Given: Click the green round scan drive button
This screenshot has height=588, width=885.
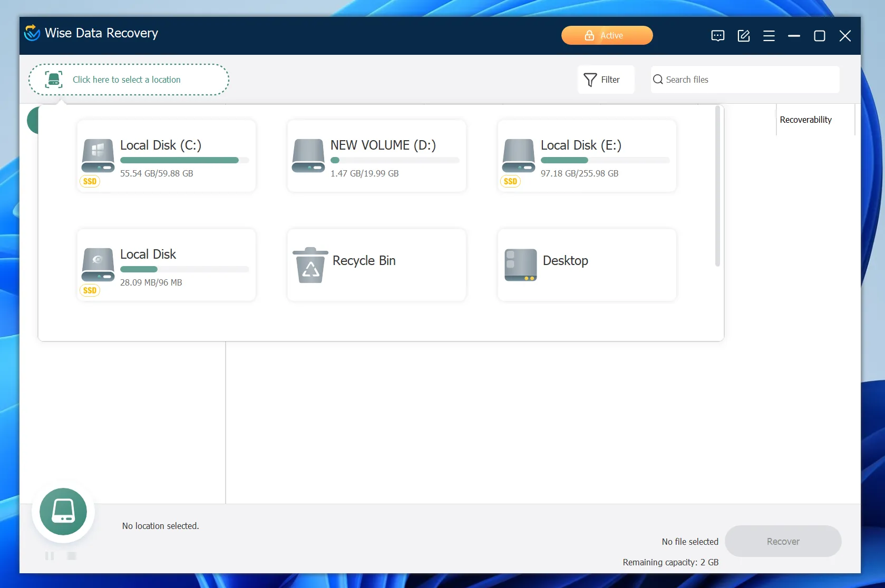Looking at the screenshot, I should point(63,512).
